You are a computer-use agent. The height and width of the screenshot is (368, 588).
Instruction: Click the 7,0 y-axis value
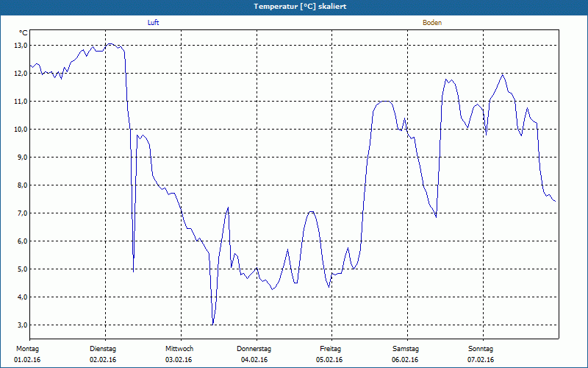point(22,213)
